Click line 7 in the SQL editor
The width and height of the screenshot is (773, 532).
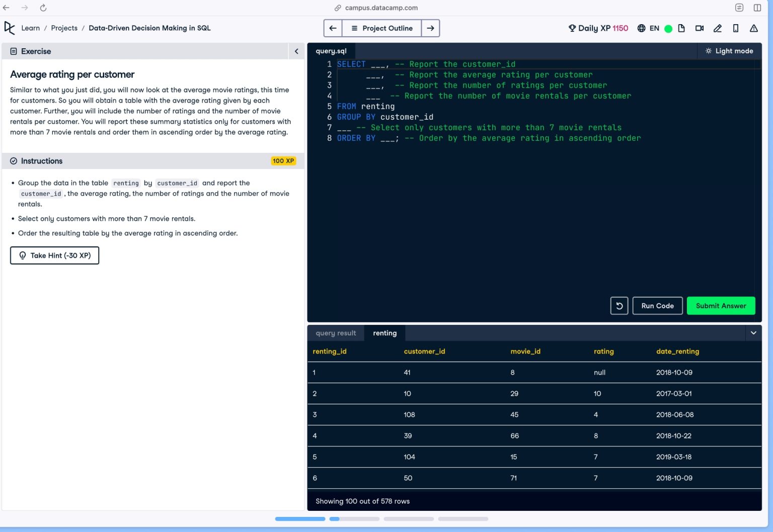479,128
